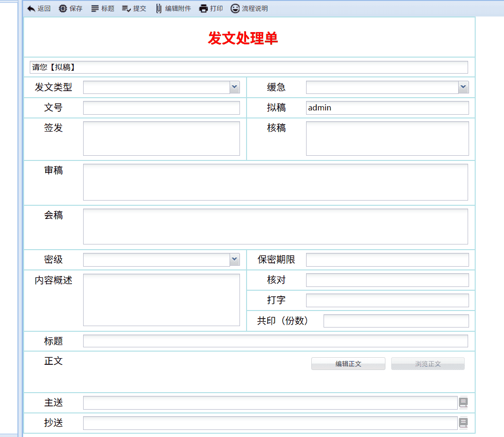Click the 请您【拟稿】 prompt field
504x437 pixels.
[249, 67]
